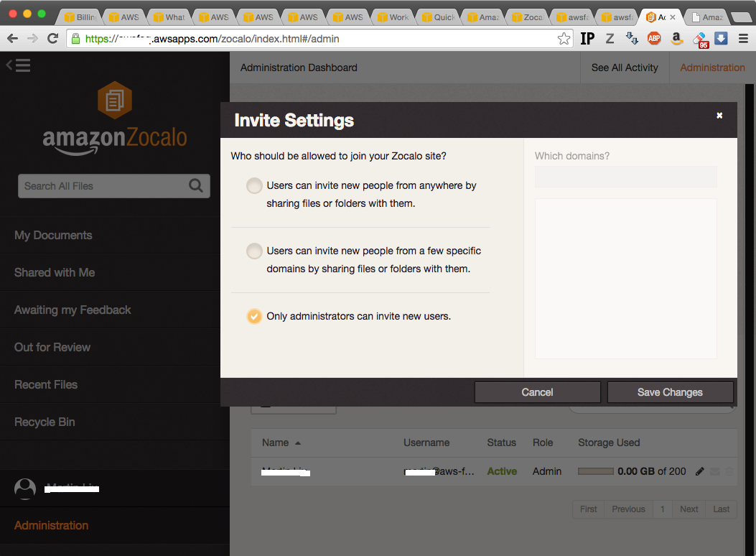Switch to the 'Quick' browser tab
Screen dimensions: 756x556
pyautogui.click(x=438, y=17)
